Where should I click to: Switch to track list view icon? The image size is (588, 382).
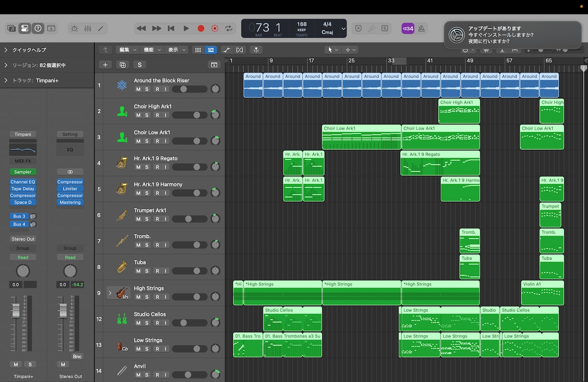[211, 50]
